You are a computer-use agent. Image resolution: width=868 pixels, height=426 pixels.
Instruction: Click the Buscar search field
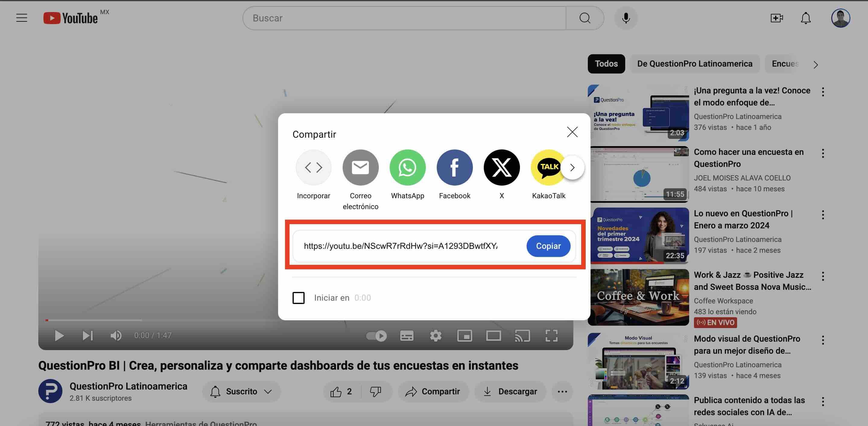click(x=404, y=18)
